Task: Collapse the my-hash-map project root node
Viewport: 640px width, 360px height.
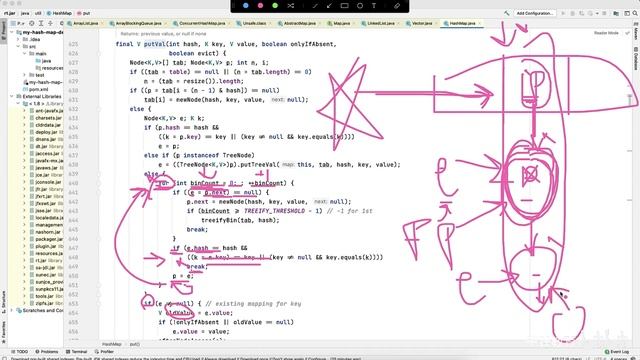Action: coord(12,32)
